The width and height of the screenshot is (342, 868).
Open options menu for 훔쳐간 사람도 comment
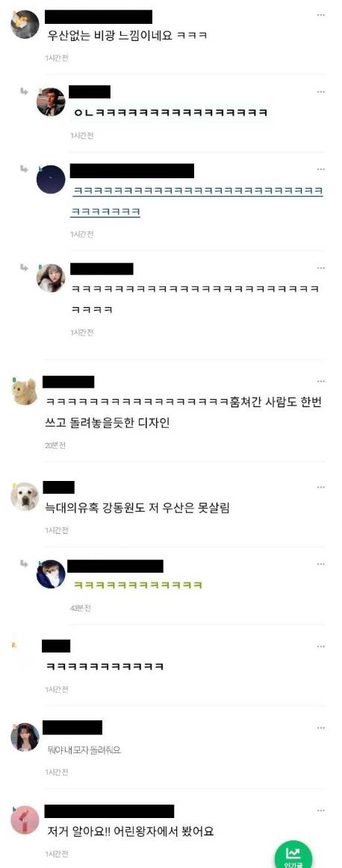pyautogui.click(x=321, y=381)
